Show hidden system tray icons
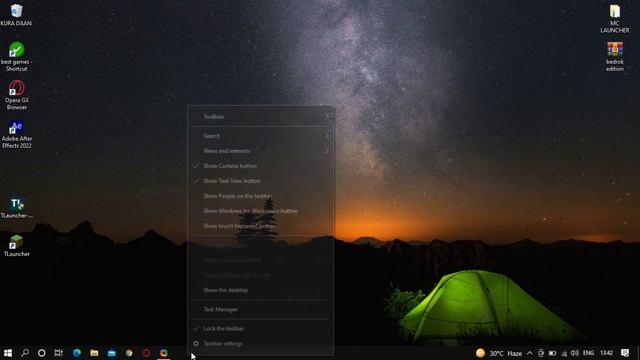Screen dimensions: 640x360 pyautogui.click(x=529, y=353)
